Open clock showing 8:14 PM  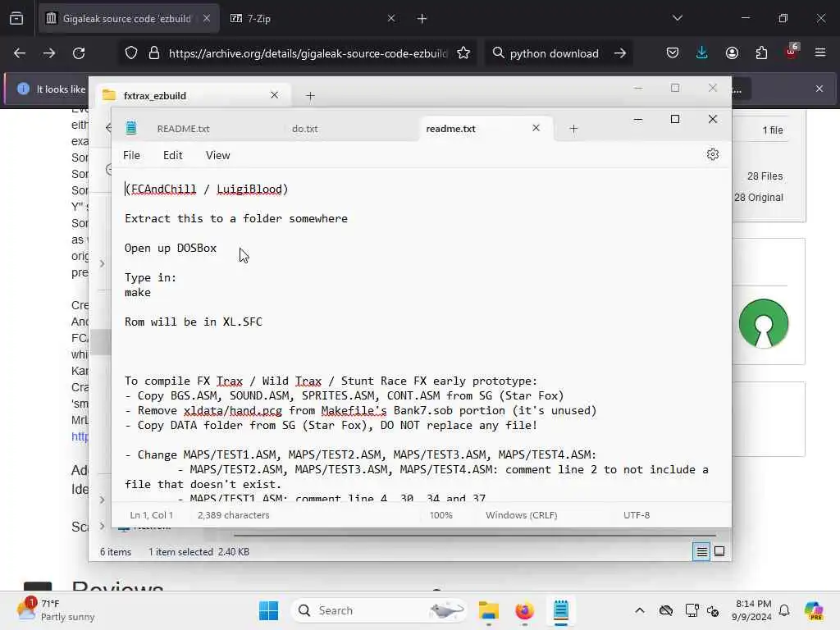click(753, 610)
